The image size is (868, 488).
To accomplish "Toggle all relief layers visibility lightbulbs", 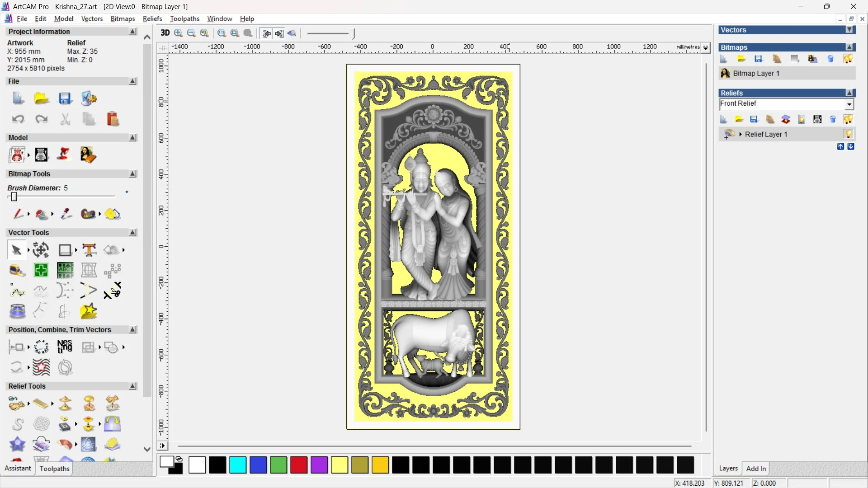I will pos(848,119).
